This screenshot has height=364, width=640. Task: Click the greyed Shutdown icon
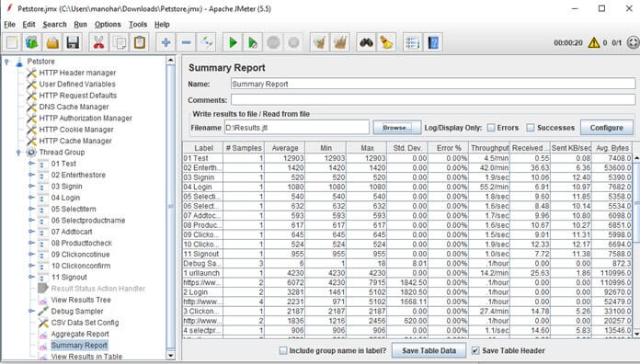pyautogui.click(x=293, y=42)
